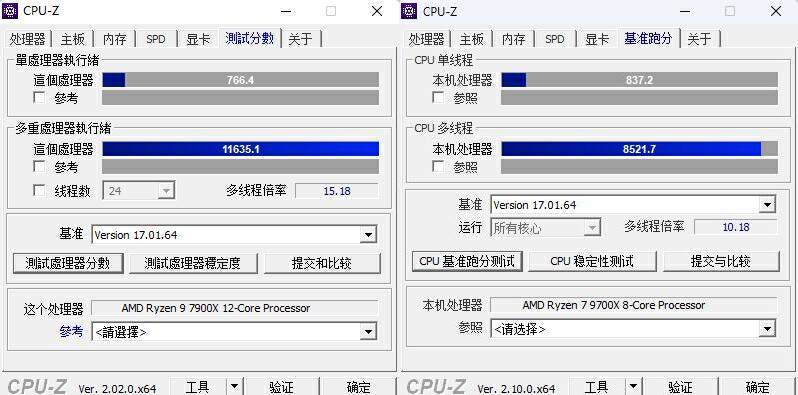Enable 參考 checkbox under 多重處理器執行緒 in left window
This screenshot has height=395, width=798.
(x=39, y=166)
